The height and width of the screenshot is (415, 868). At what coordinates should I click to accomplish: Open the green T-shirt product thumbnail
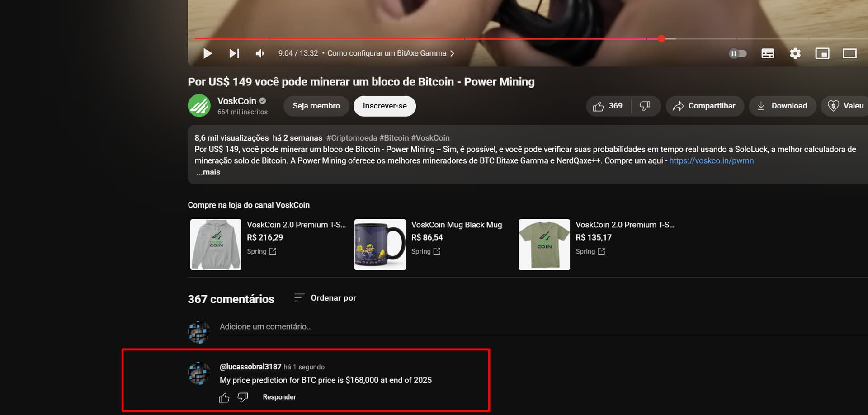[544, 245]
